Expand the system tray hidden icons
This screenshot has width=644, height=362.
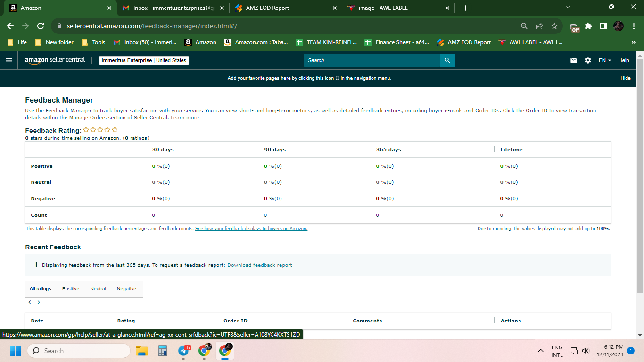(x=541, y=351)
